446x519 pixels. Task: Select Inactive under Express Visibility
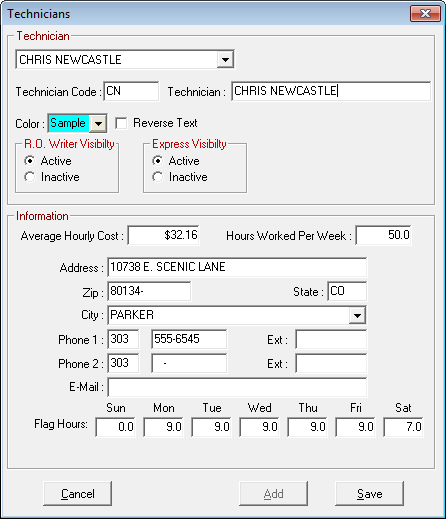pyautogui.click(x=157, y=177)
